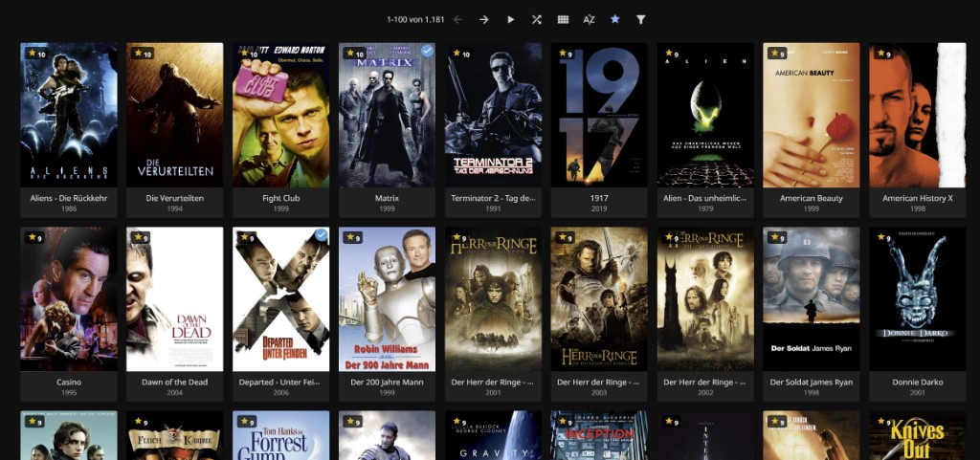The width and height of the screenshot is (980, 460).
Task: Click the Casino title link
Action: point(69,382)
